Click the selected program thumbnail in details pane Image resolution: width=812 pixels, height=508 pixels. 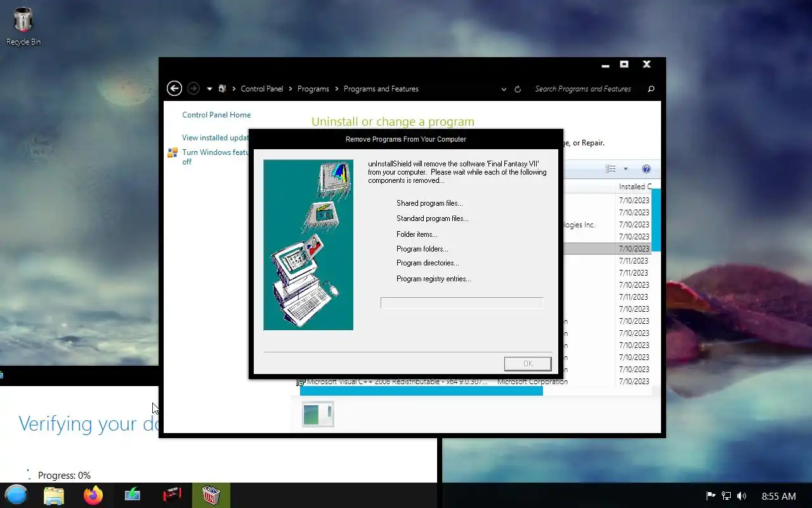click(x=318, y=414)
